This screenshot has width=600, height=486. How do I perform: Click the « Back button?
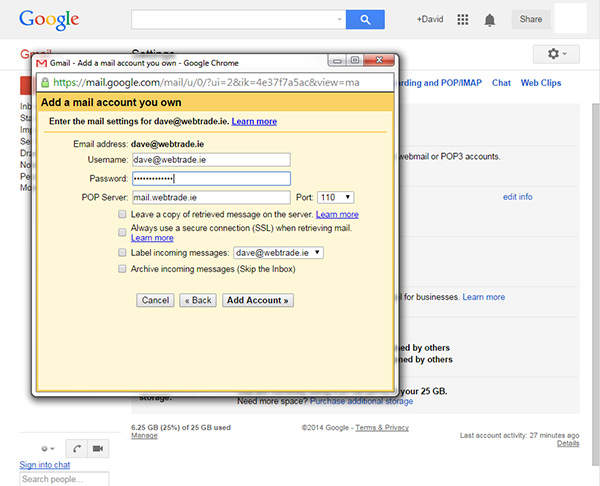click(198, 300)
